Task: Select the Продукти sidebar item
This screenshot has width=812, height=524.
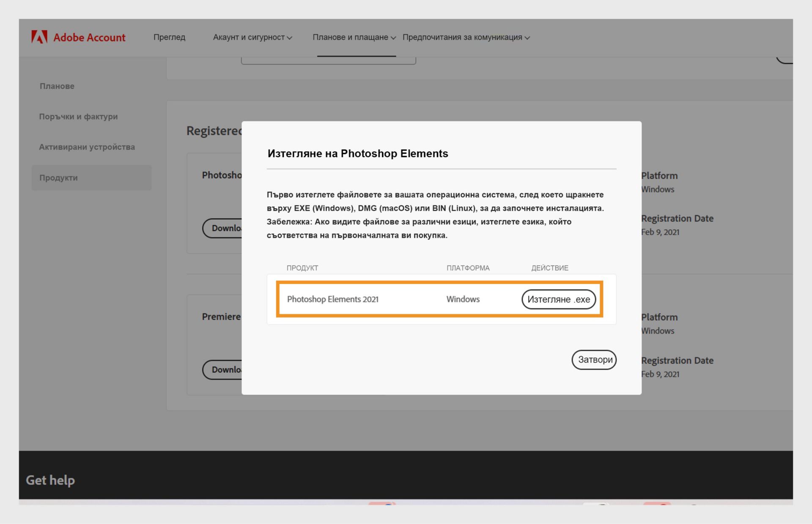Action: 58,178
